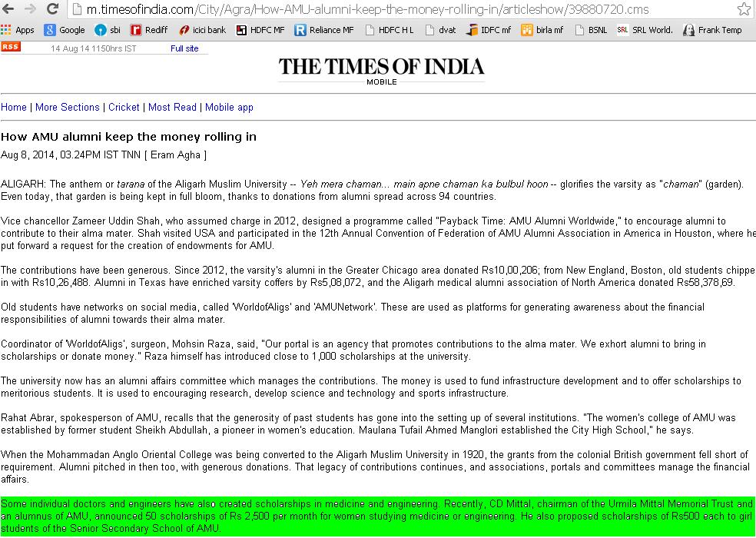Open the Frank Temp bookmark
The height and width of the screenshot is (538, 756).
pos(712,30)
